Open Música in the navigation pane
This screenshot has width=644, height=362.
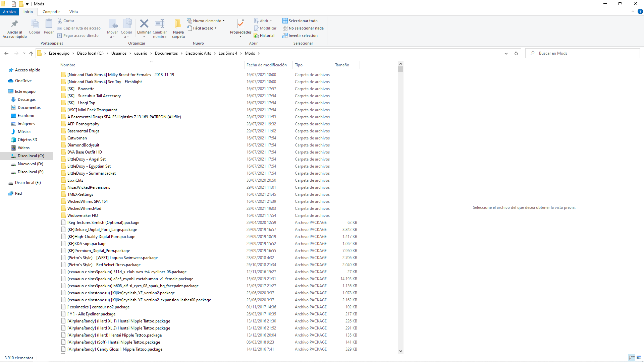pyautogui.click(x=24, y=132)
